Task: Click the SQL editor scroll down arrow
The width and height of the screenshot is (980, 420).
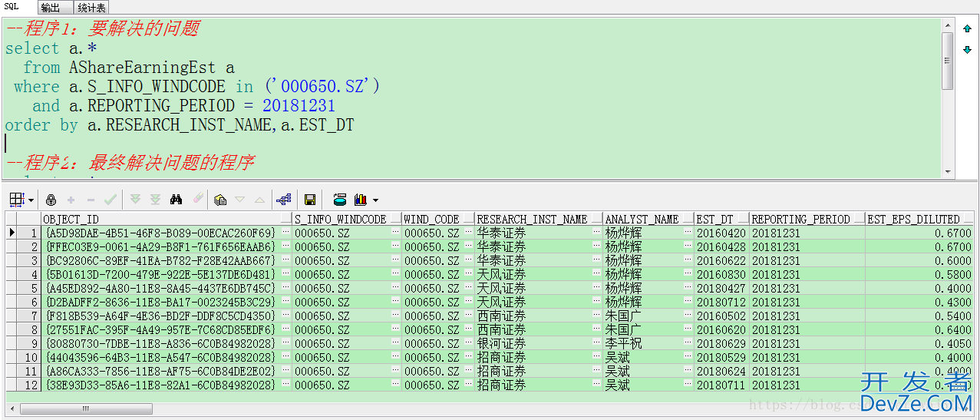Action: (x=947, y=171)
